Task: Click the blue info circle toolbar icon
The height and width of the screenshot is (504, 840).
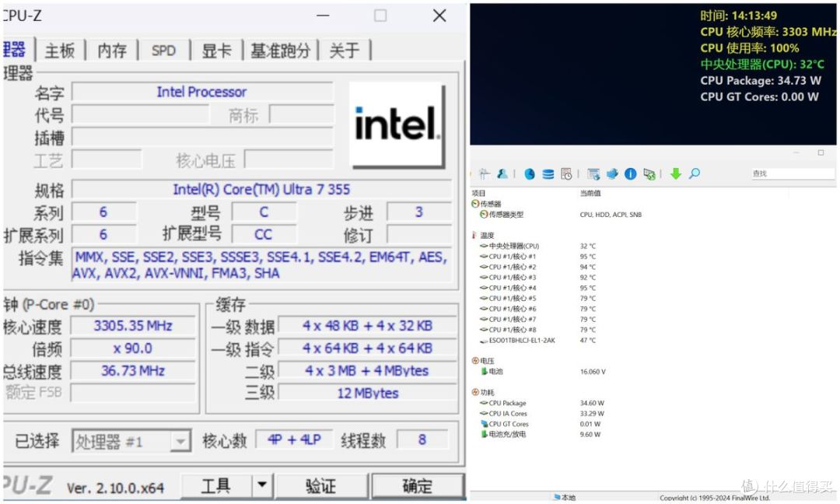Action: 631,173
